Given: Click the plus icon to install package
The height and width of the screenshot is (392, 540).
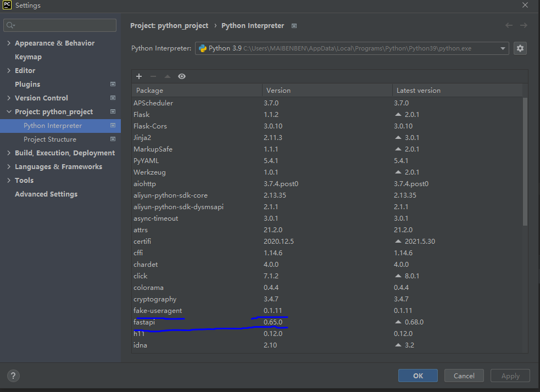Looking at the screenshot, I should tap(139, 76).
